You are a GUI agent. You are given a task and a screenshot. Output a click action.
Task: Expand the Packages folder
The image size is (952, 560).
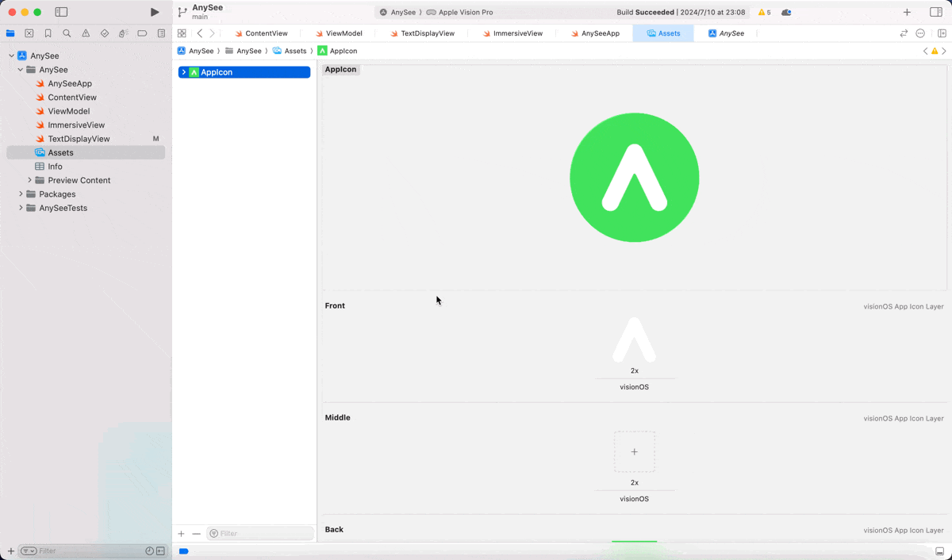[21, 194]
